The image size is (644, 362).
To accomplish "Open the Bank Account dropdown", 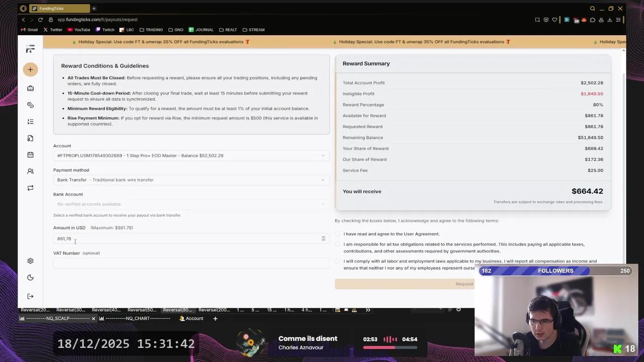I will pyautogui.click(x=191, y=204).
